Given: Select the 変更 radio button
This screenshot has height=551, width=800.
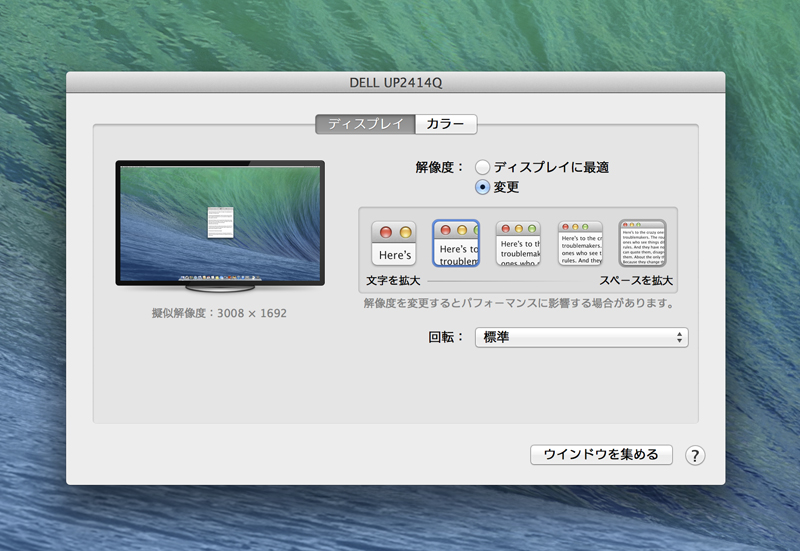Looking at the screenshot, I should point(482,187).
